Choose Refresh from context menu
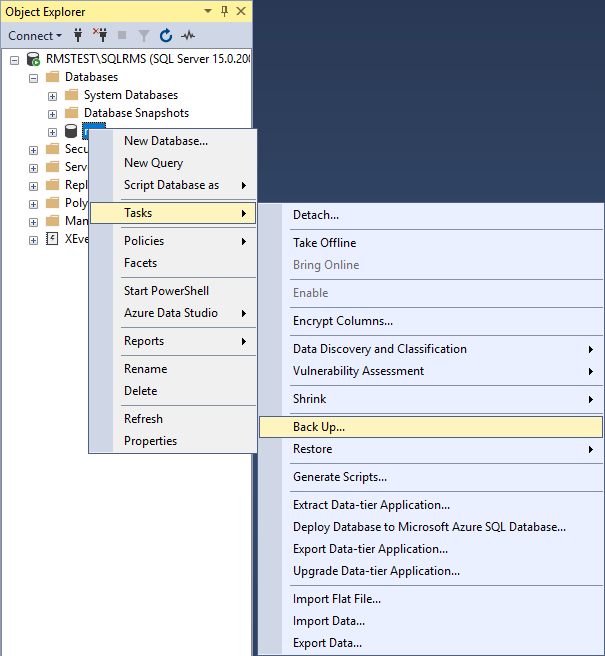The height and width of the screenshot is (656, 605). click(173, 419)
